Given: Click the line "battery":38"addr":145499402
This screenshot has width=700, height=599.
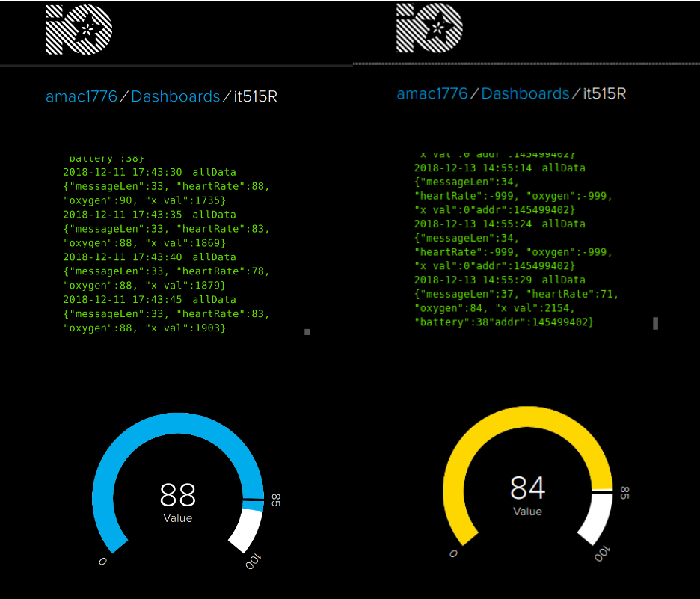Looking at the screenshot, I should pyautogui.click(x=505, y=322).
